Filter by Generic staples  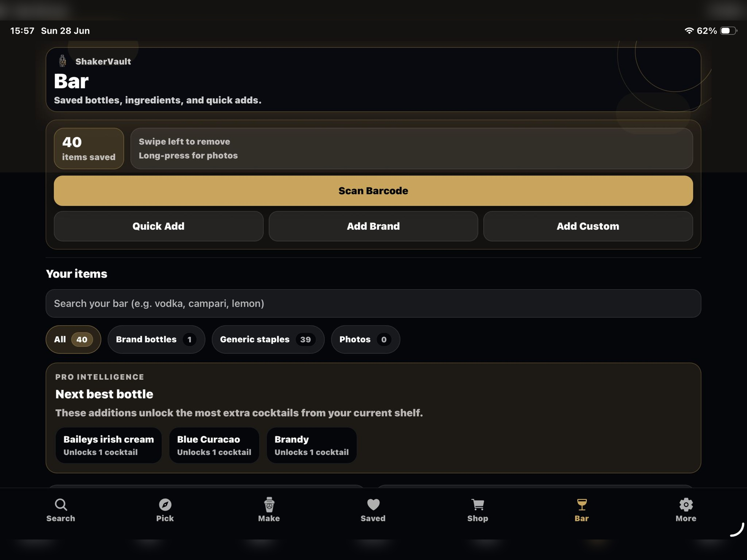[x=268, y=339]
